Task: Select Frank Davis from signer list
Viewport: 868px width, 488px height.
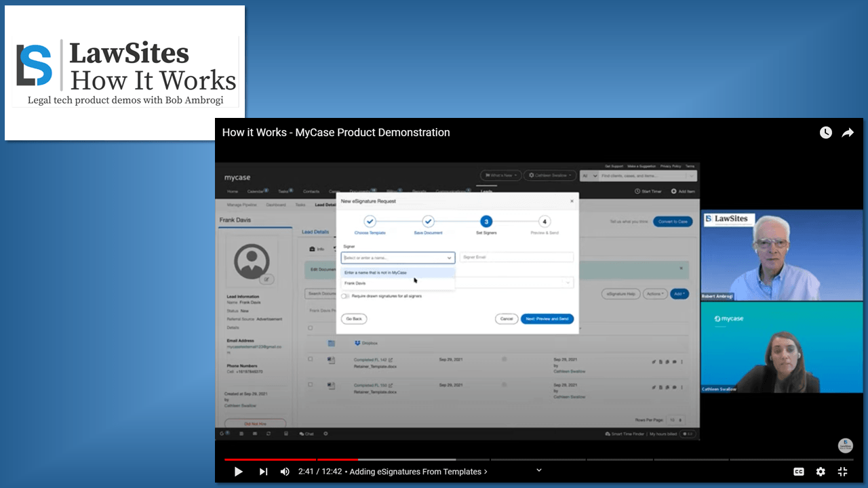Action: click(398, 283)
